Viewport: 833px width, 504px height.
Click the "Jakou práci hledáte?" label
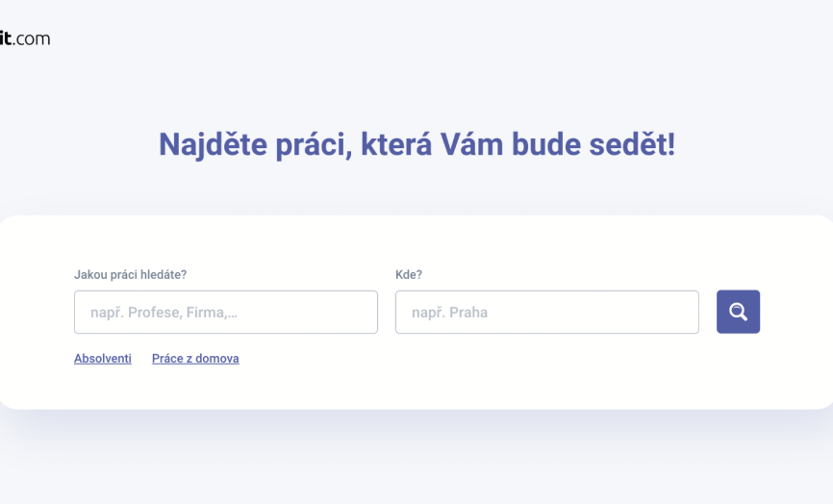130,274
